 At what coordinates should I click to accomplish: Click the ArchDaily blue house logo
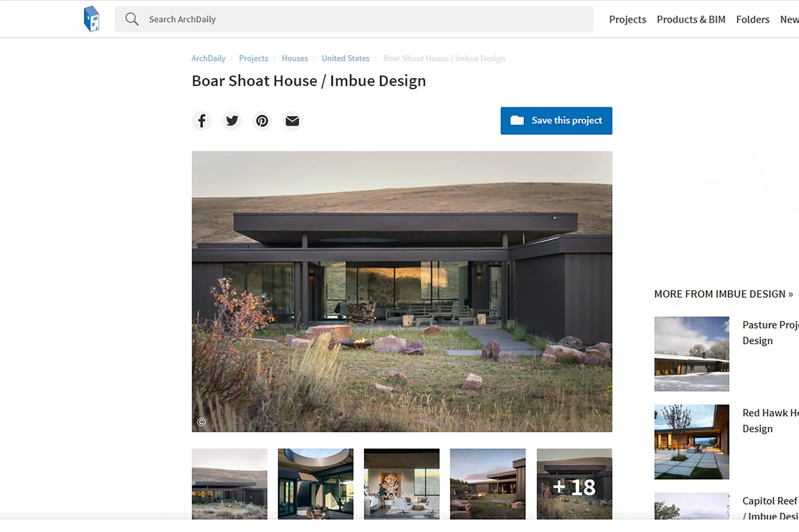coord(92,19)
